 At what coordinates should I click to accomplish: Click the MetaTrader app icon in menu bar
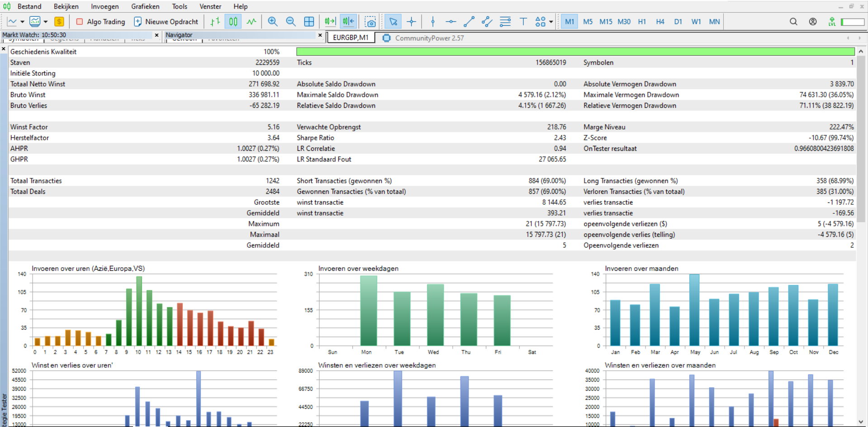pyautogui.click(x=7, y=6)
